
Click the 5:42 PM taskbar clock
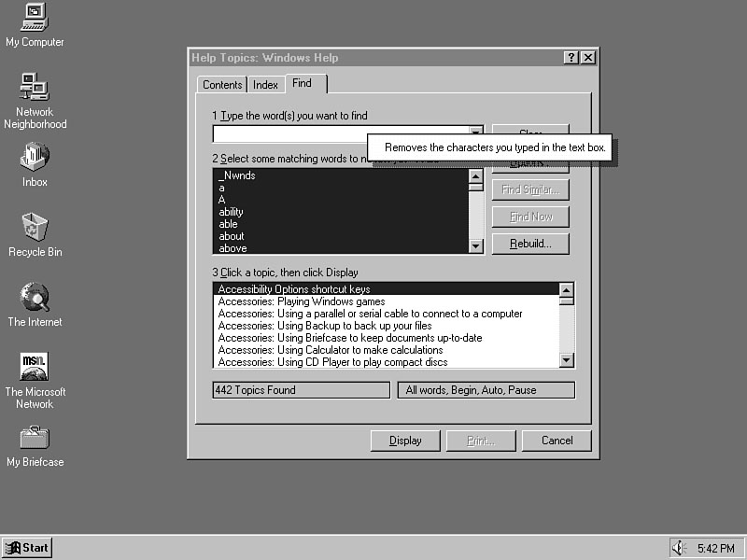click(x=715, y=549)
